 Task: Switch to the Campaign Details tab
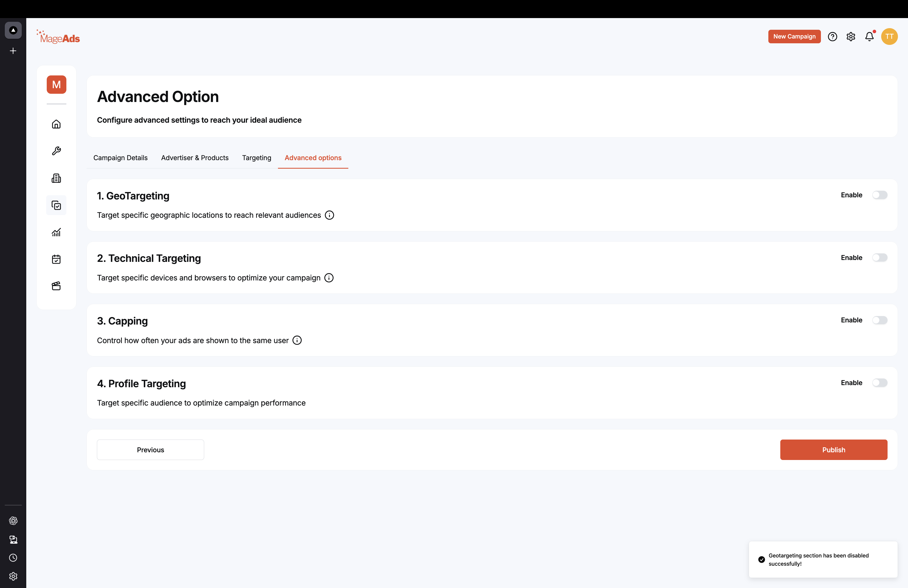pos(121,158)
